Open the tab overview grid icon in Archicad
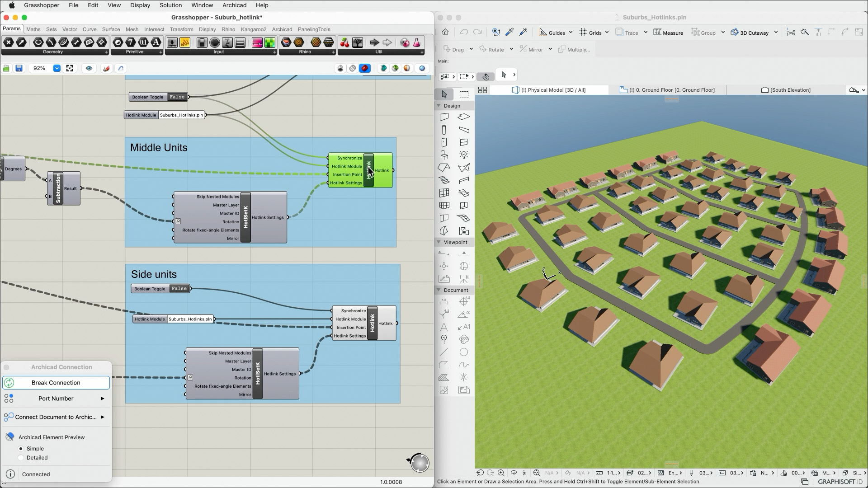Viewport: 868px width, 488px height. pos(482,90)
